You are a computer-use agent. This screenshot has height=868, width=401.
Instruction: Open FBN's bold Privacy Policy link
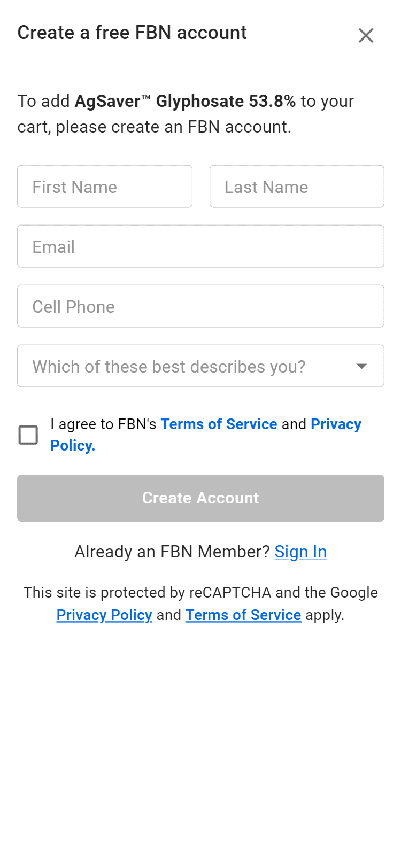coord(336,424)
